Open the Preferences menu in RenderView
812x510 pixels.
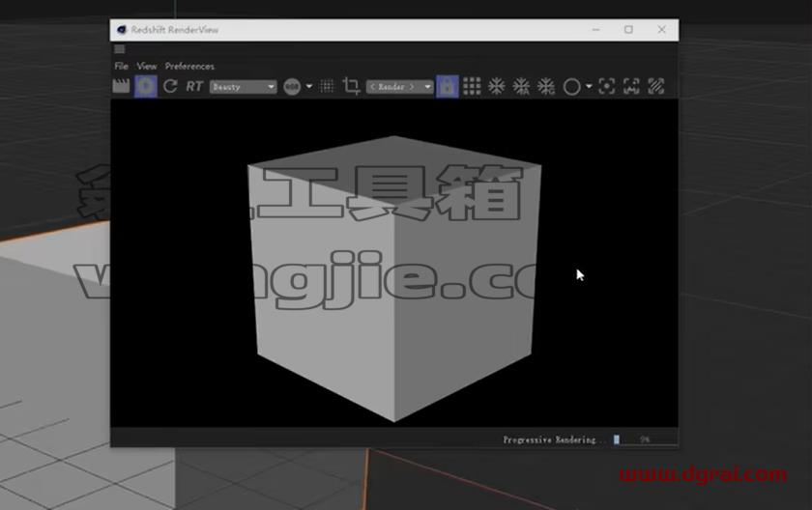click(189, 67)
